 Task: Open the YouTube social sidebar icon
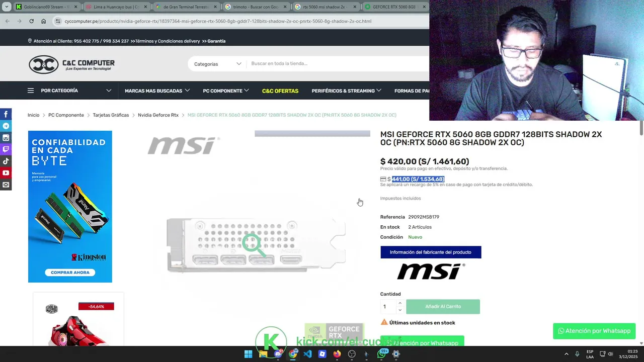pyautogui.click(x=6, y=173)
